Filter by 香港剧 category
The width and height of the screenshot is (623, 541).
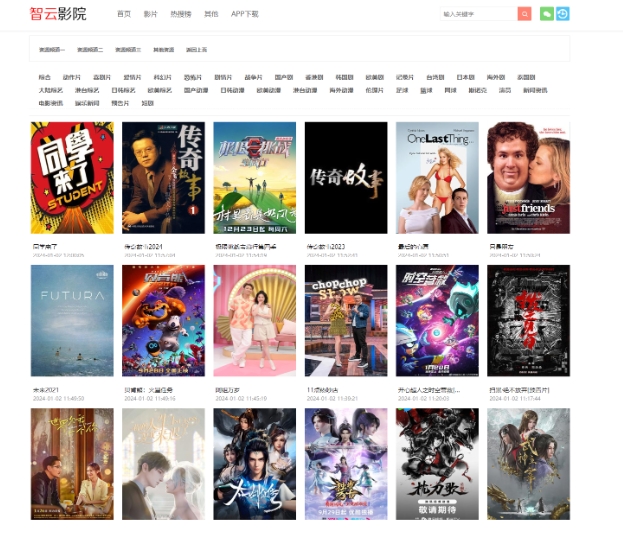314,77
